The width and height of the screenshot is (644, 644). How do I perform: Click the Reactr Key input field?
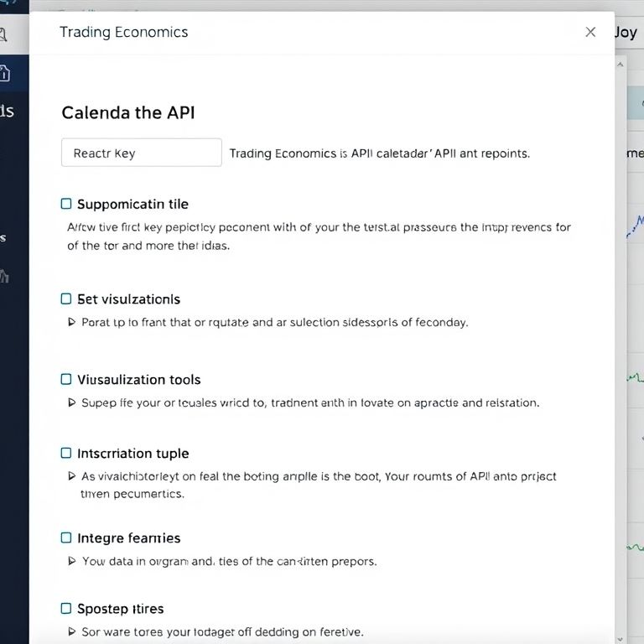(141, 153)
